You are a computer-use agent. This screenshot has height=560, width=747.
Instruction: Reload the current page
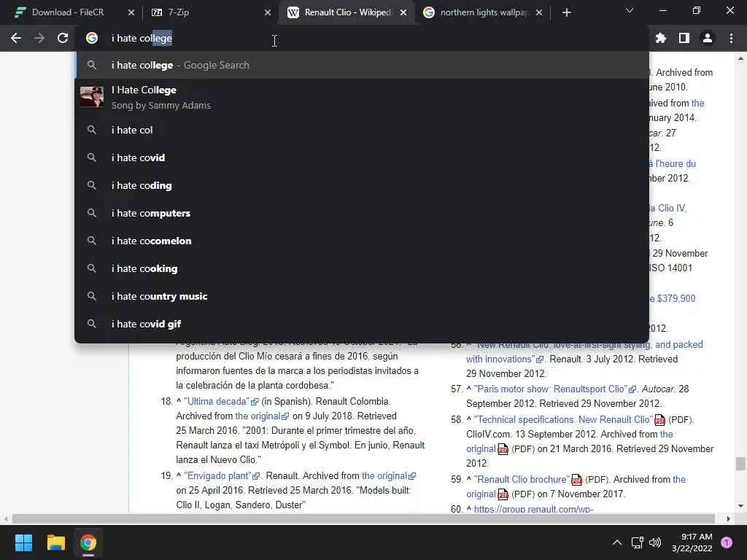(63, 38)
